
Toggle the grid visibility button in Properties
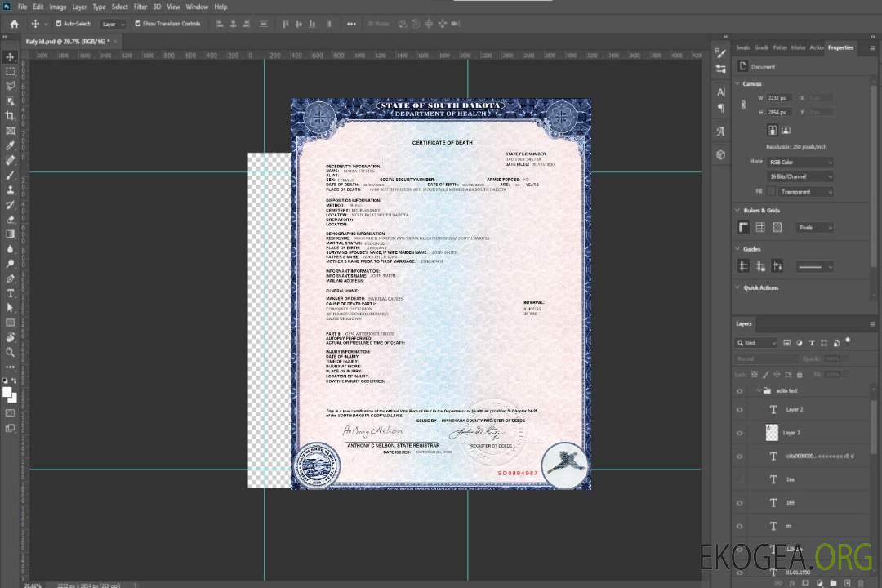click(x=760, y=227)
